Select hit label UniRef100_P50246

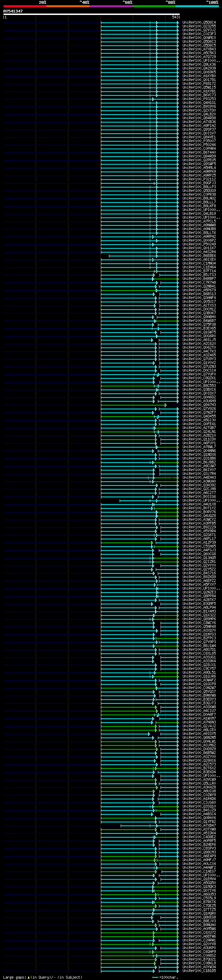[199, 145]
